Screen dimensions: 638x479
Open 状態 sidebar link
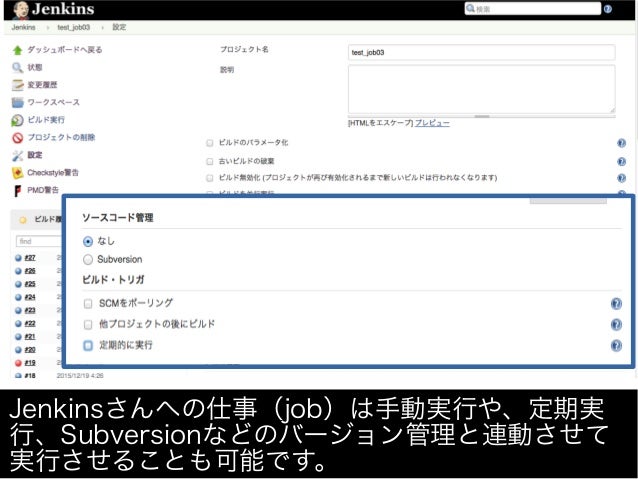click(x=35, y=68)
